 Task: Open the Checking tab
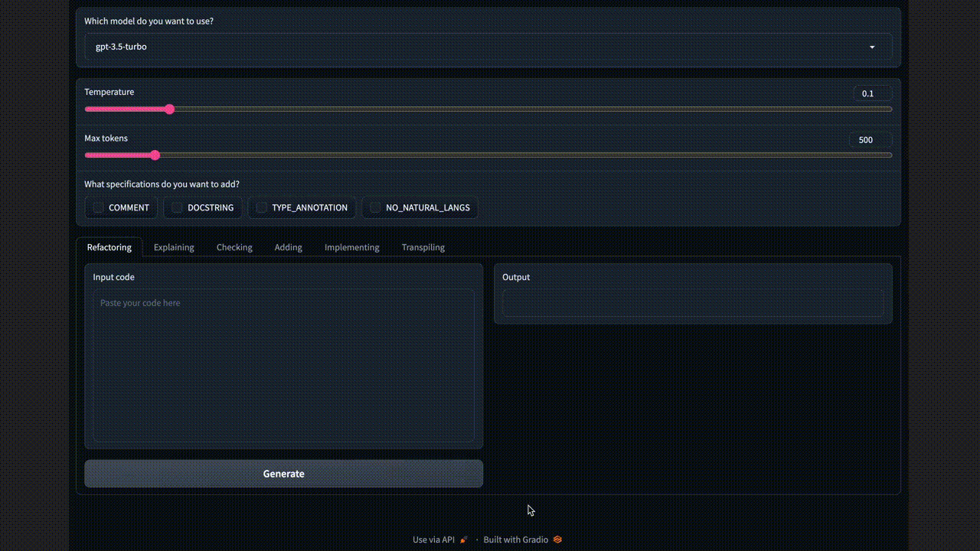(234, 247)
